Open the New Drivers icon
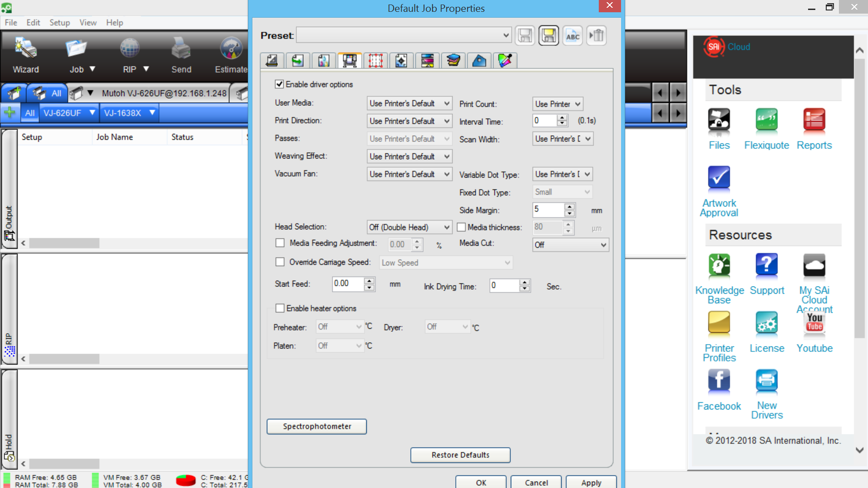The width and height of the screenshot is (868, 488). 767,381
